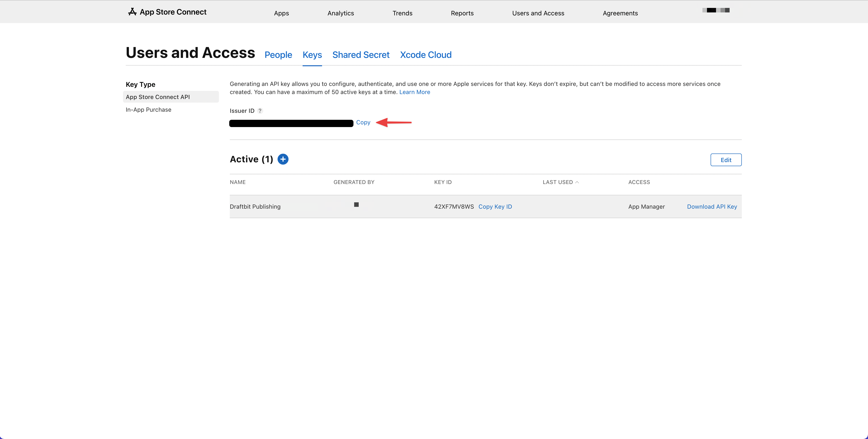Copy Key ID for Draftbit Publishing

click(495, 207)
